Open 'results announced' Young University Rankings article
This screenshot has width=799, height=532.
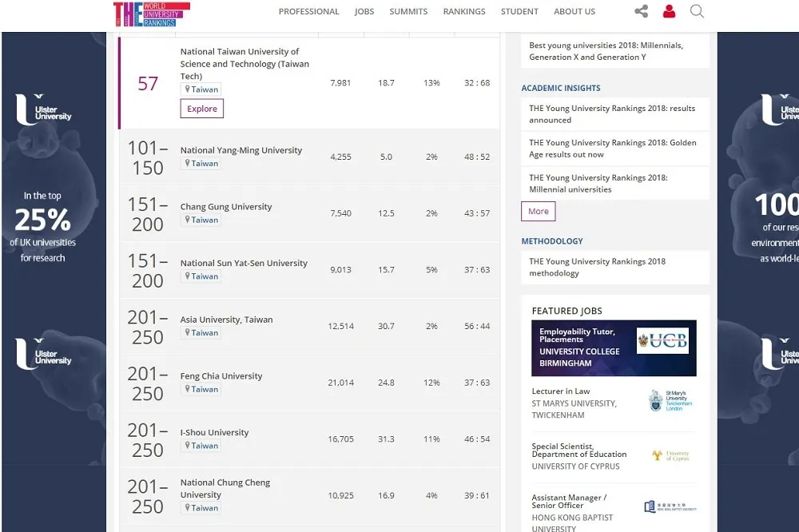point(615,114)
